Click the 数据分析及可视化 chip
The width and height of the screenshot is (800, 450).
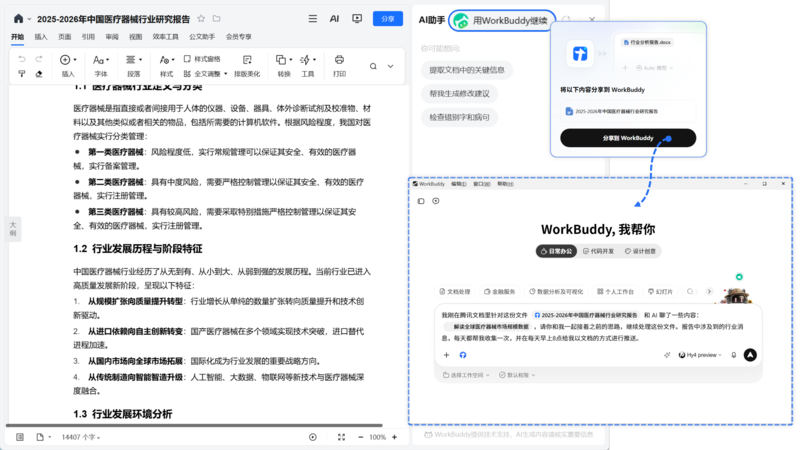(556, 292)
